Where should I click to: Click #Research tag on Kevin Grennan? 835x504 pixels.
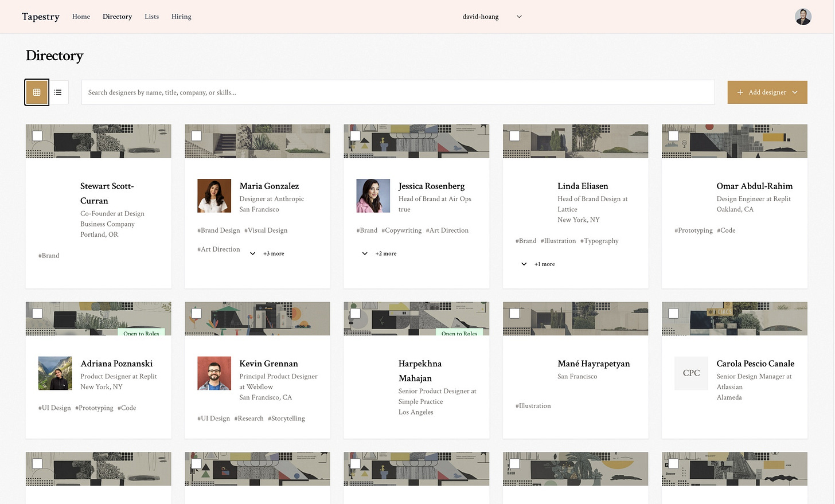tap(249, 419)
